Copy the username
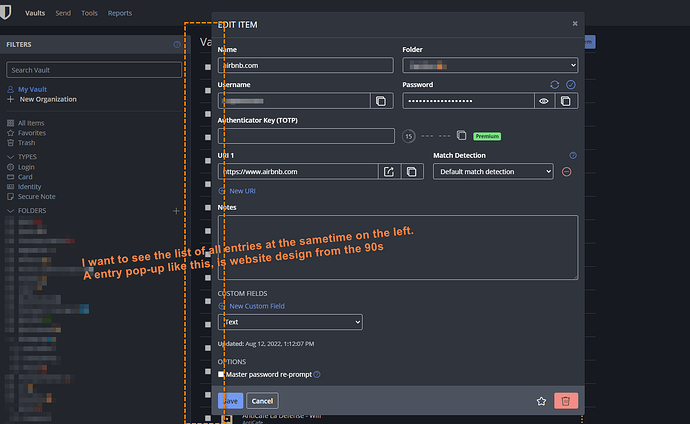The height and width of the screenshot is (424, 690). tap(381, 101)
